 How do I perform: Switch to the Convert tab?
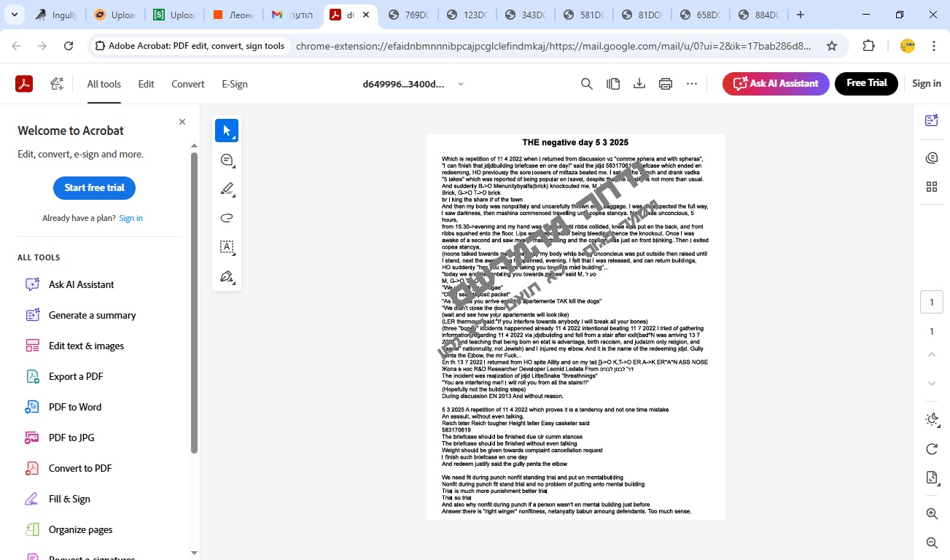(187, 84)
